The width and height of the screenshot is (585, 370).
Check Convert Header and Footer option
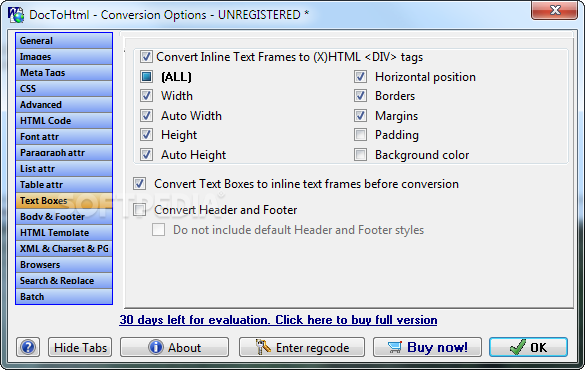(x=140, y=210)
